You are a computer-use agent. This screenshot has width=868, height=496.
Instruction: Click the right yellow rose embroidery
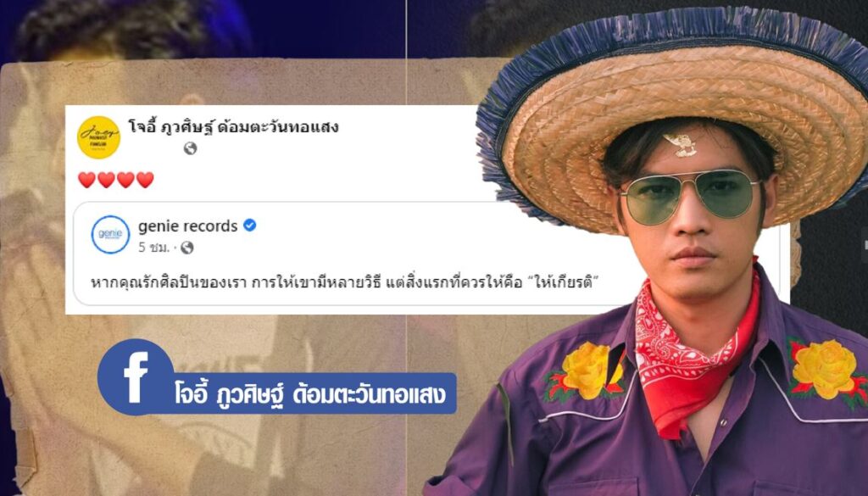tap(826, 370)
